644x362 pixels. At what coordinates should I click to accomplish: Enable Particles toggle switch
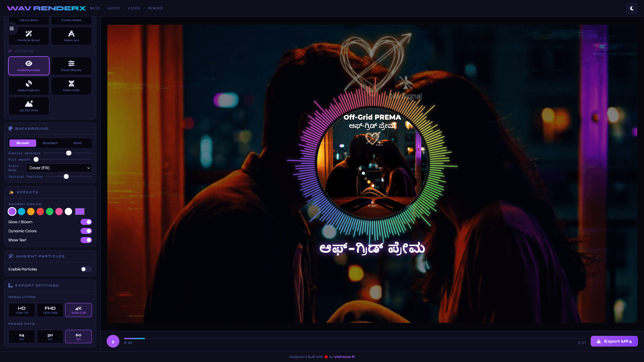[86, 269]
